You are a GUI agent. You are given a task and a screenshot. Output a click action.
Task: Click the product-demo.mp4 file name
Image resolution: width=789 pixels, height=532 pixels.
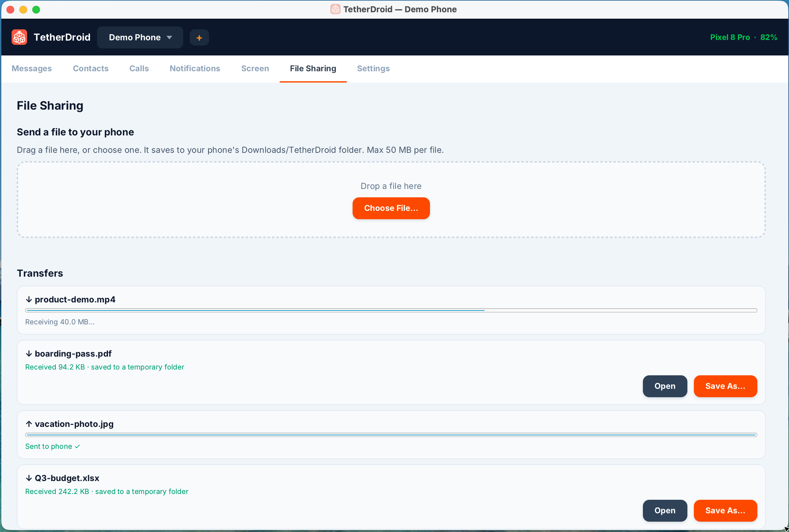(75, 299)
